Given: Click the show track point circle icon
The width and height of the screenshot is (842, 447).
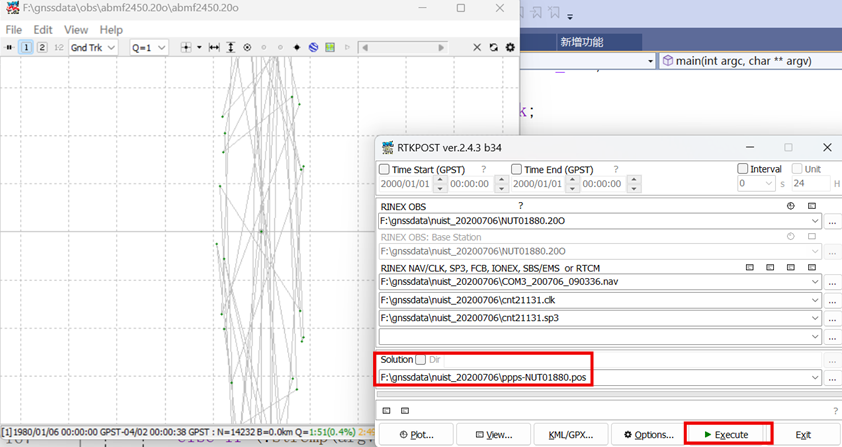Looking at the screenshot, I should pos(247,47).
